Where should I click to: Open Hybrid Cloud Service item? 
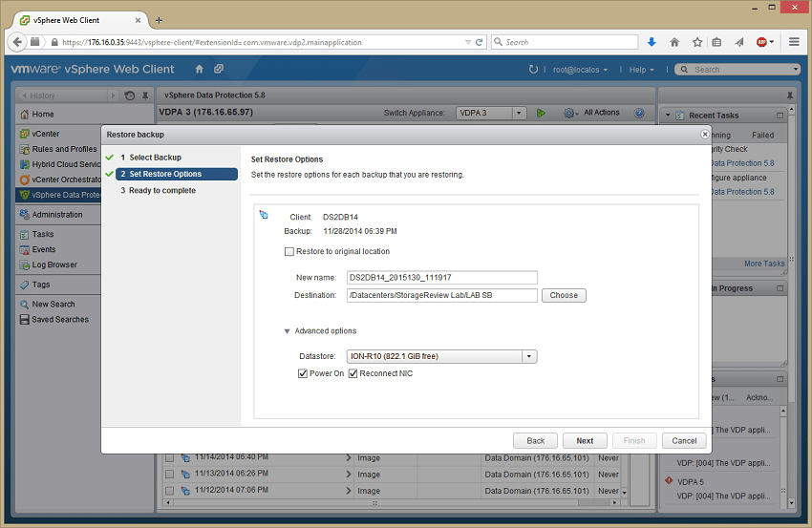point(59,164)
